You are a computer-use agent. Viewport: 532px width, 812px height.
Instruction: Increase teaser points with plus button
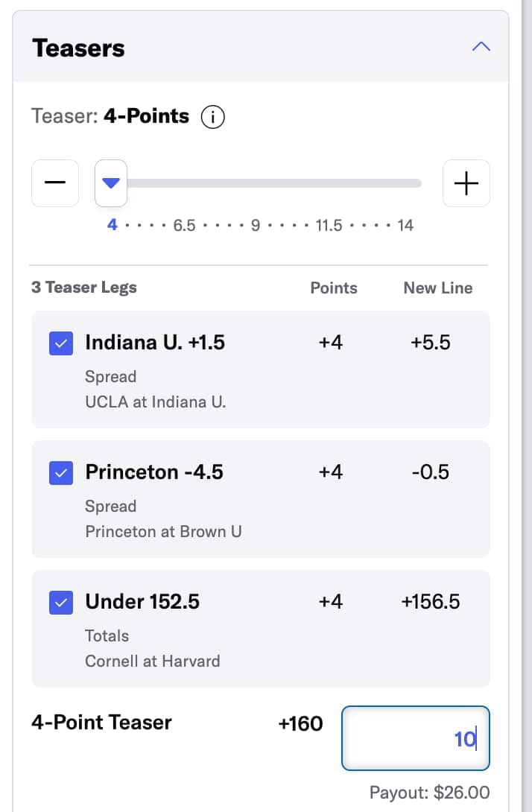point(466,183)
